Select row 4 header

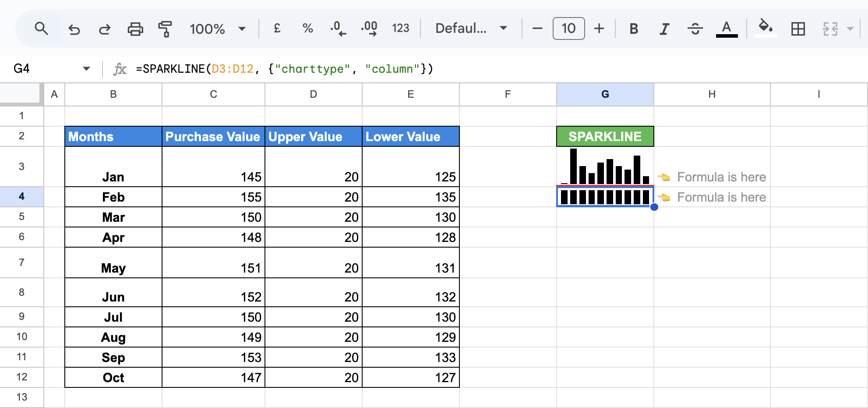point(21,196)
